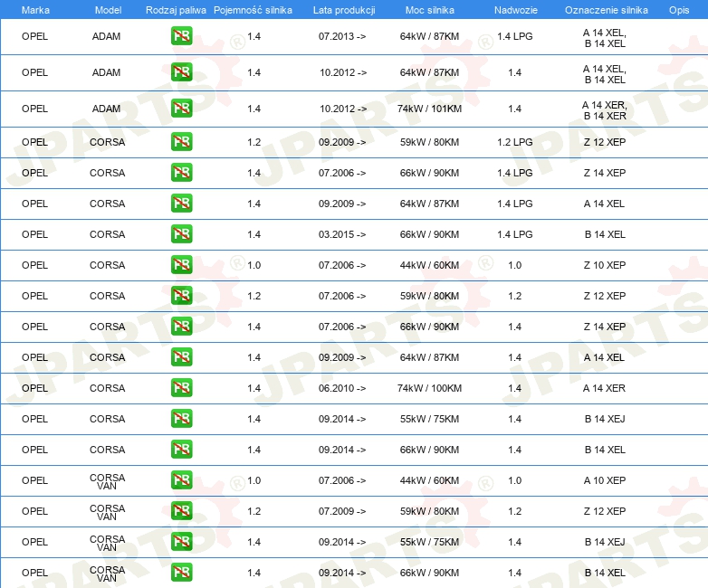This screenshot has width=708, height=588.
Task: Select the fuel icon in CORSA VAN 66kW row
Action: 181,573
